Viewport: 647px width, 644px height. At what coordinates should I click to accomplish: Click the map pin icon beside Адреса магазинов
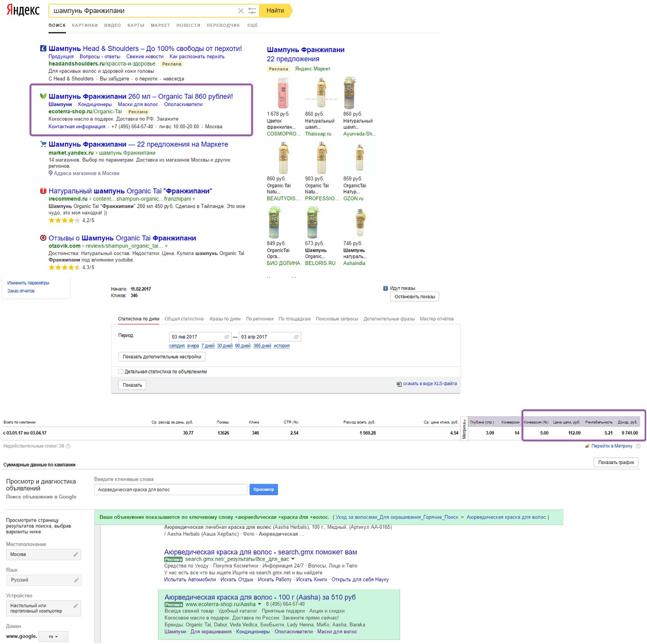51,173
